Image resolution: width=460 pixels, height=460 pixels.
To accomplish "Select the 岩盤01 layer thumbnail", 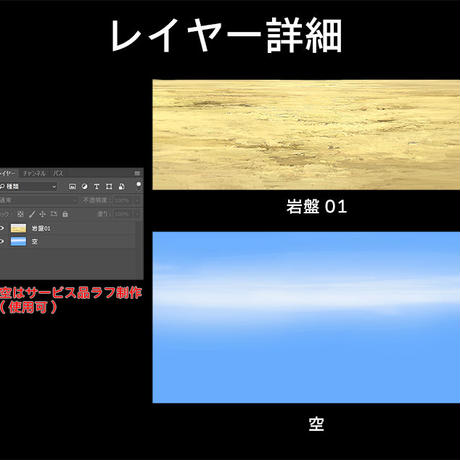I will [x=18, y=228].
